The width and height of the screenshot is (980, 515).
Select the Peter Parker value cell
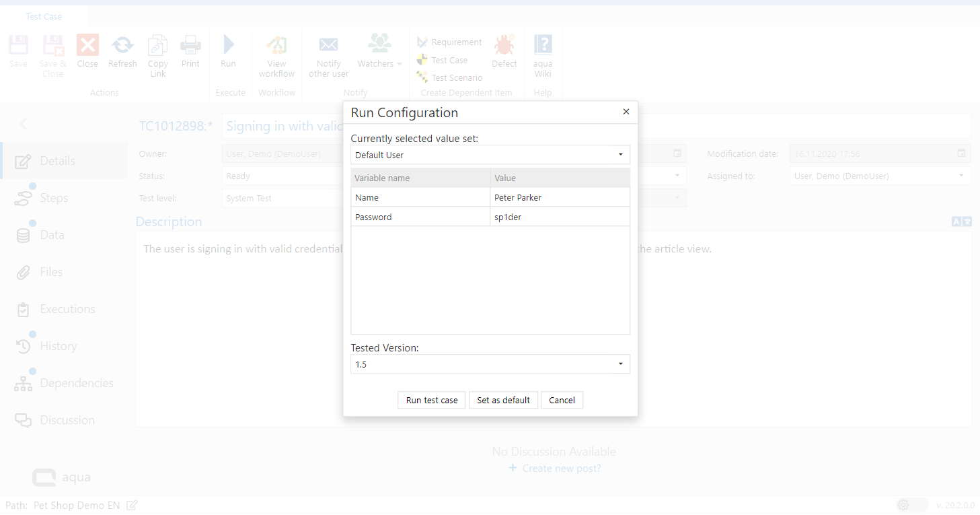point(560,197)
